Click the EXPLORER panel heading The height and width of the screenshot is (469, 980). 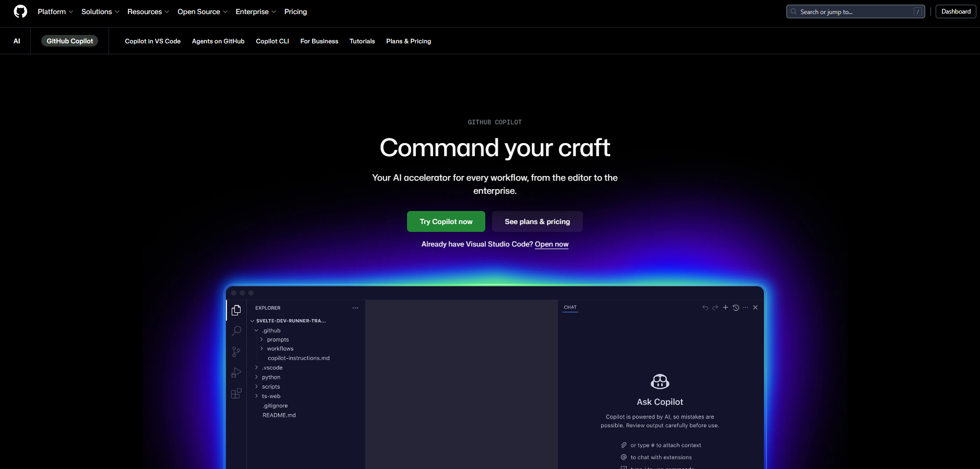268,308
